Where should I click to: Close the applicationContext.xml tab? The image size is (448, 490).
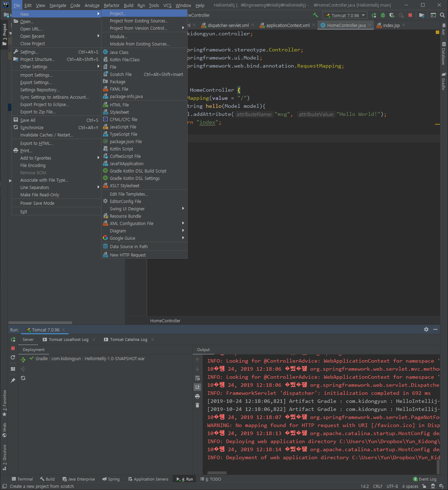tap(314, 25)
